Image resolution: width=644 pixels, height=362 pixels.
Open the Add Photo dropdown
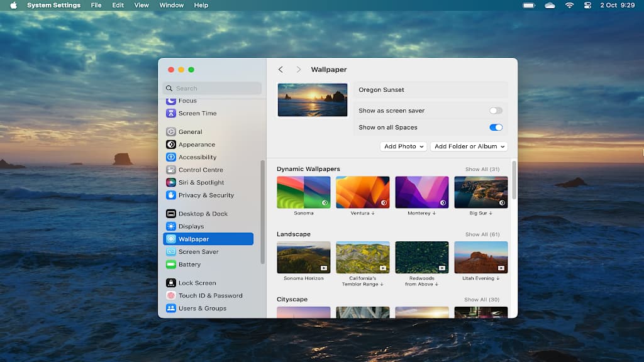pos(403,146)
